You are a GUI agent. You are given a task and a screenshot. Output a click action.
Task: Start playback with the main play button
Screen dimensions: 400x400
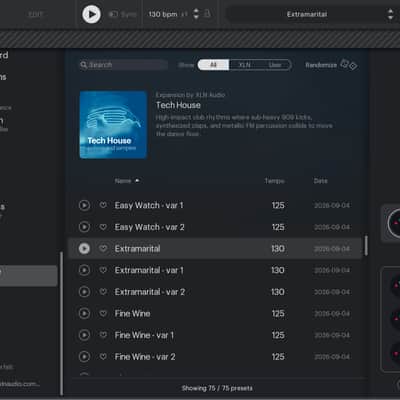click(91, 14)
